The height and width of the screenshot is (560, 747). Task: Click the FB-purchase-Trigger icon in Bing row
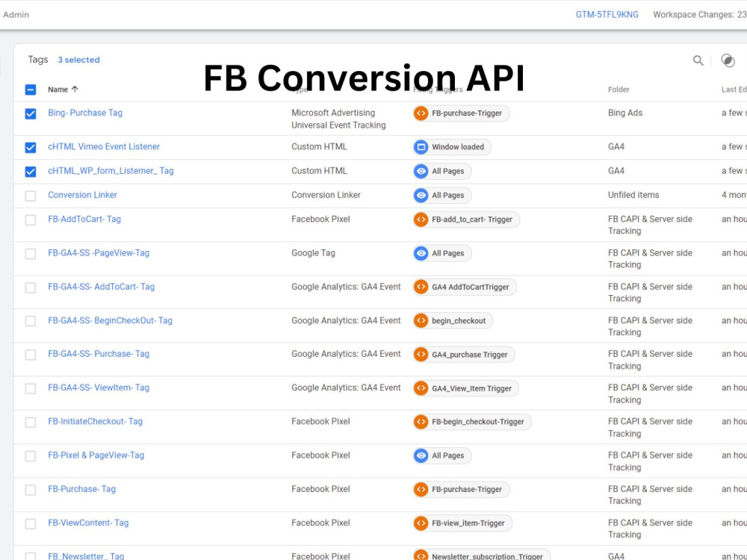tap(421, 113)
